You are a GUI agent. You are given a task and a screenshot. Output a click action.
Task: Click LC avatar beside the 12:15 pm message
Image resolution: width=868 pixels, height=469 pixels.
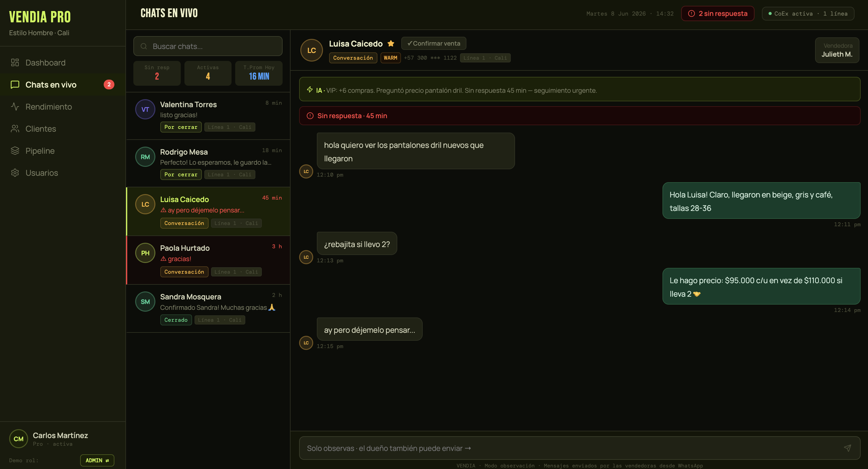click(306, 343)
